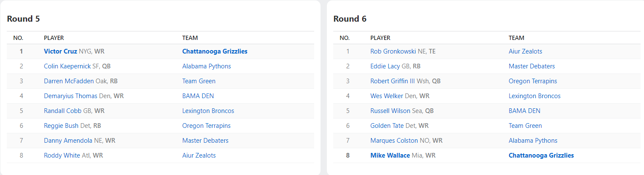Click Master Debaters team in Round 6
This screenshot has height=175, width=644.
tap(532, 66)
